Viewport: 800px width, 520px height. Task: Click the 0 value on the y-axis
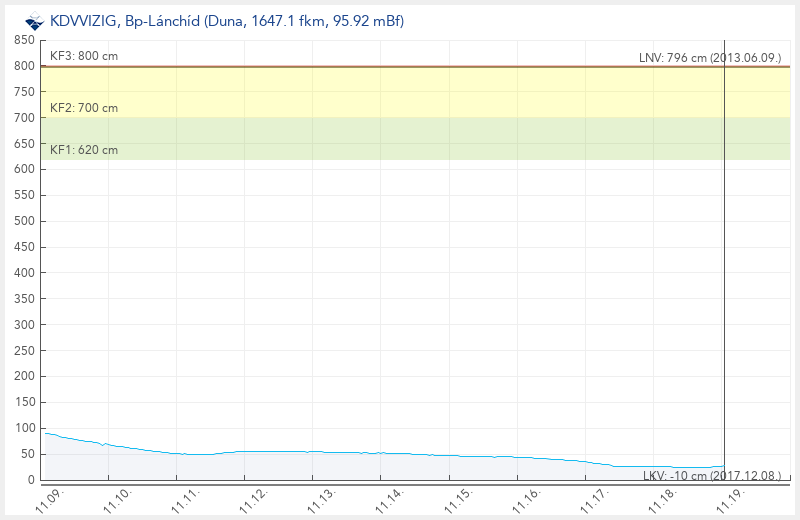[31, 480]
